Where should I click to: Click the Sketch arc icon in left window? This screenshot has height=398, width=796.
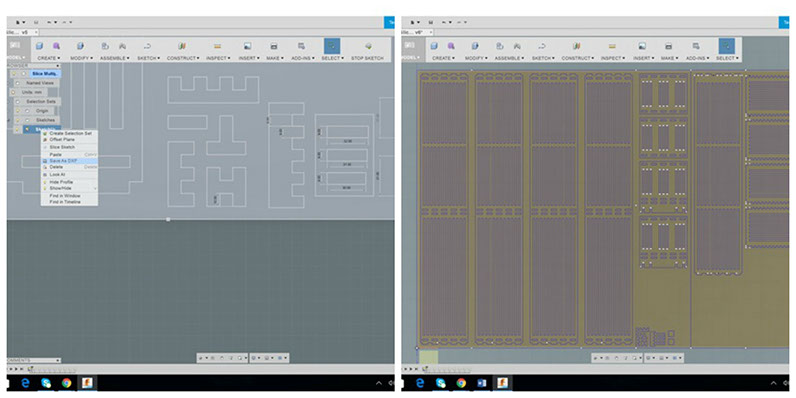point(147,46)
